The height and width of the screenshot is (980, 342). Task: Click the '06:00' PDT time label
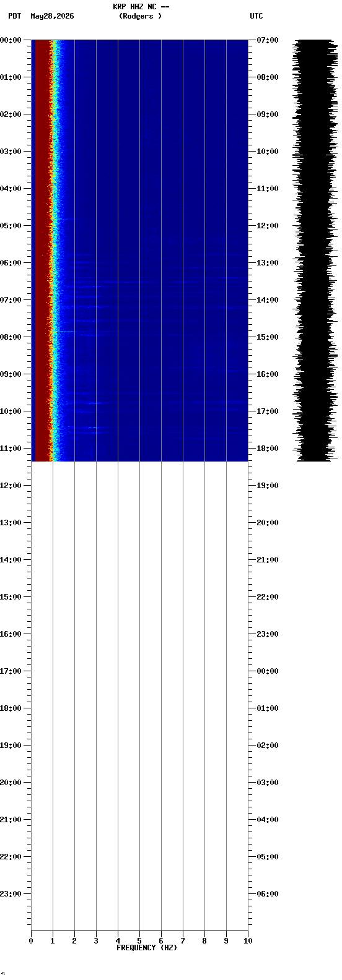click(x=11, y=263)
